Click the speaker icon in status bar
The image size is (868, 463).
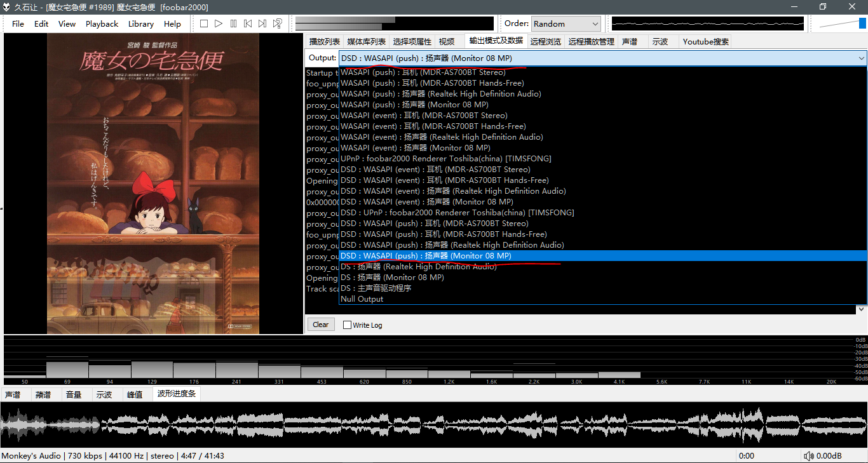point(808,456)
